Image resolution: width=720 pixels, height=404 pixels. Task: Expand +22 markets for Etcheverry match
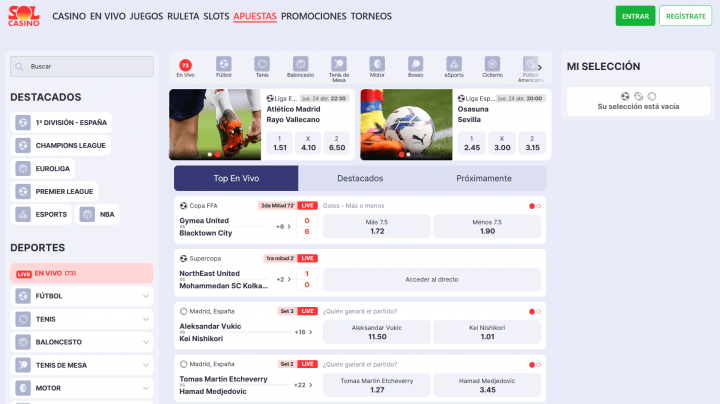303,385
